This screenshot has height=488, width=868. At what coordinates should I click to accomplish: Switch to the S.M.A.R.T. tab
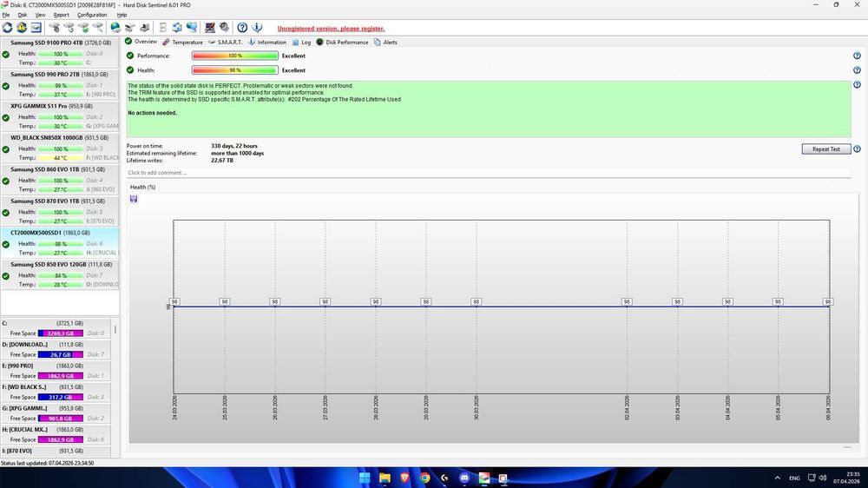[x=226, y=42]
